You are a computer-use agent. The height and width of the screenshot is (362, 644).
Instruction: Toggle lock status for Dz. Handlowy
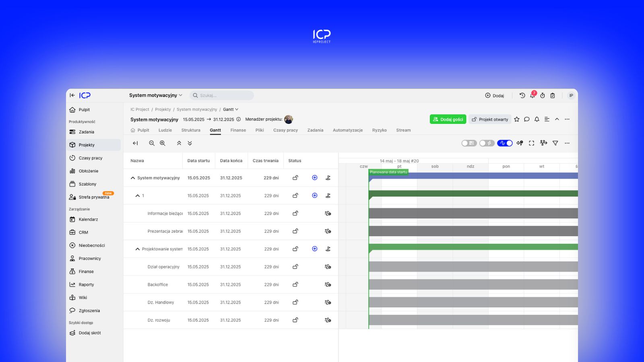295,302
